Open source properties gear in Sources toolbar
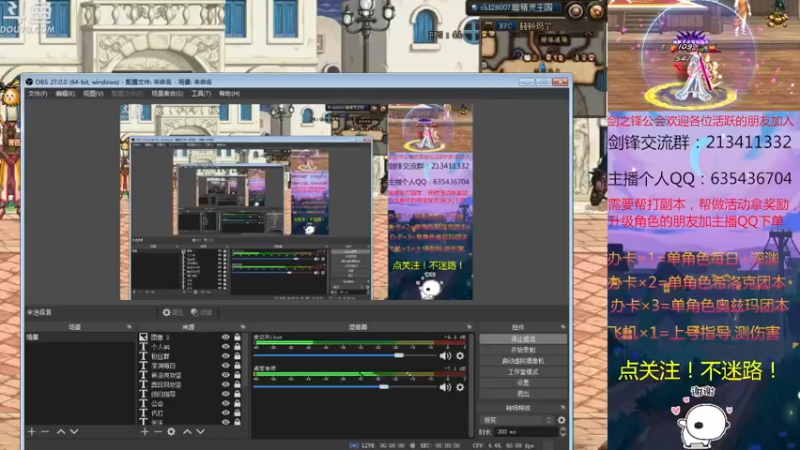This screenshot has height=450, width=800. coord(171,432)
